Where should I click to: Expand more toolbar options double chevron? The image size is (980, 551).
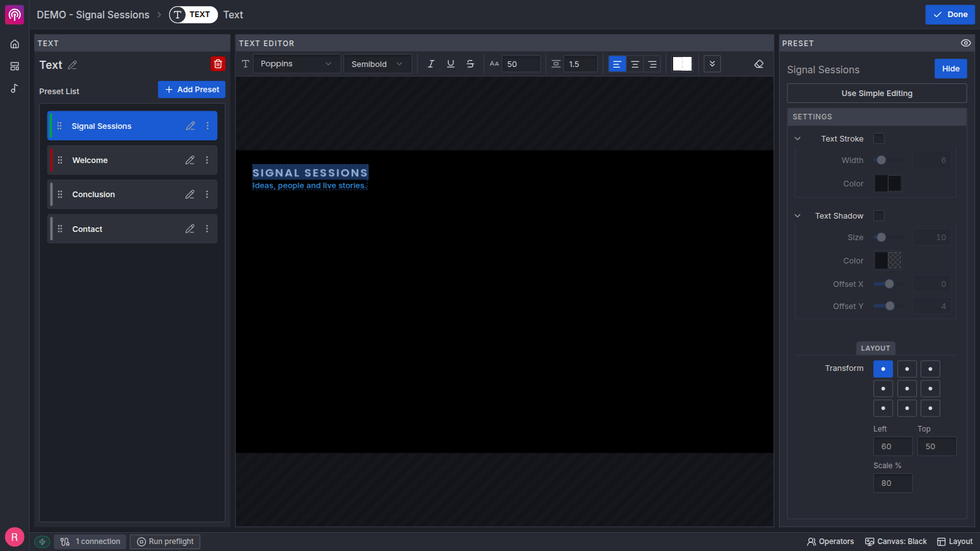click(712, 64)
